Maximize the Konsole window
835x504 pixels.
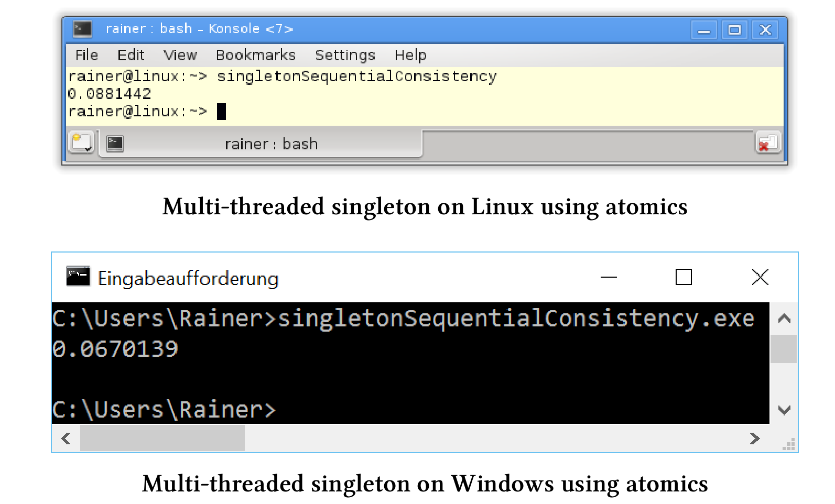(x=734, y=30)
